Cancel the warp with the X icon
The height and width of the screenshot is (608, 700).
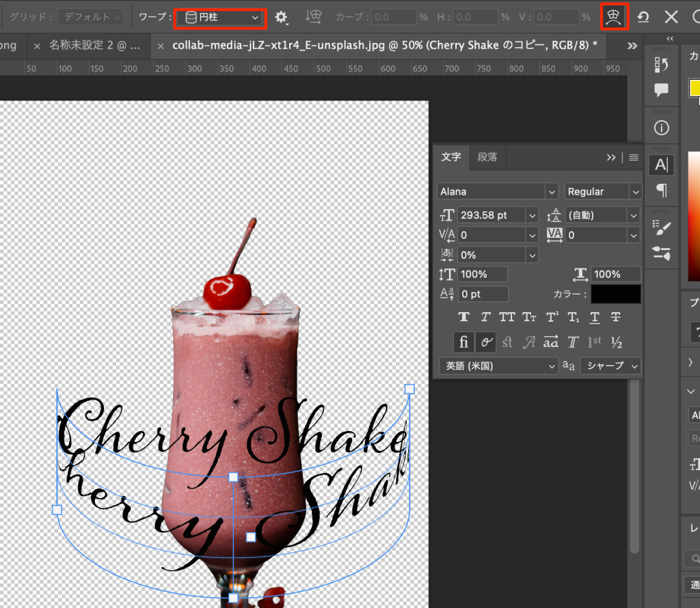pos(672,17)
